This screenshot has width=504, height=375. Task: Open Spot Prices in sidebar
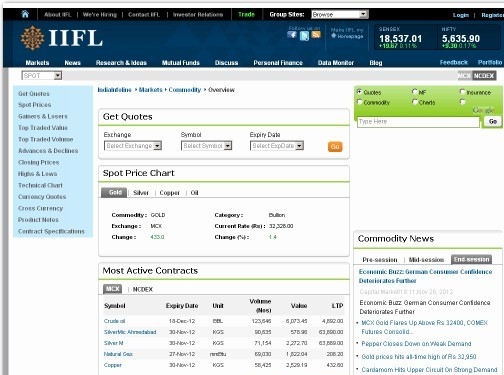tap(35, 105)
